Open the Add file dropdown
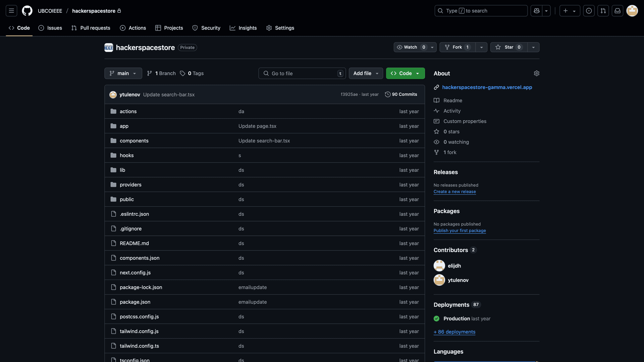This screenshot has width=644, height=362. (366, 73)
